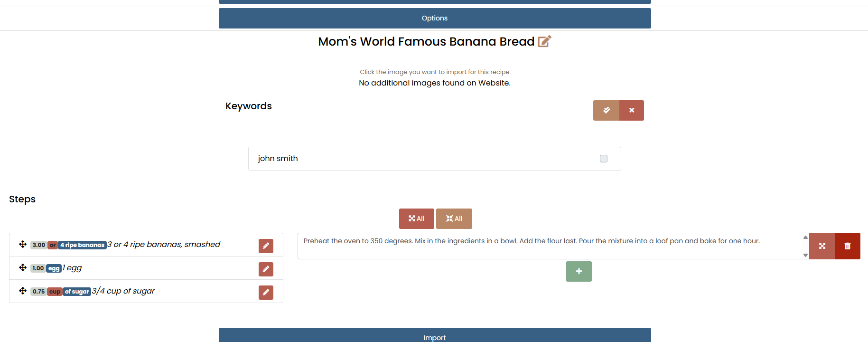Edit the recipe title with pencil icon
868x342 pixels.
(x=544, y=41)
